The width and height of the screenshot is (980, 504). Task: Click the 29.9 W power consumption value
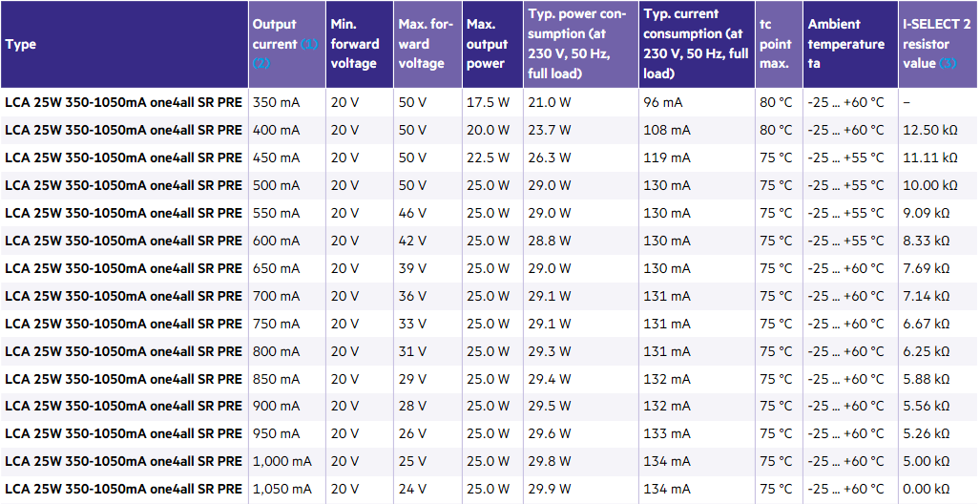550,489
